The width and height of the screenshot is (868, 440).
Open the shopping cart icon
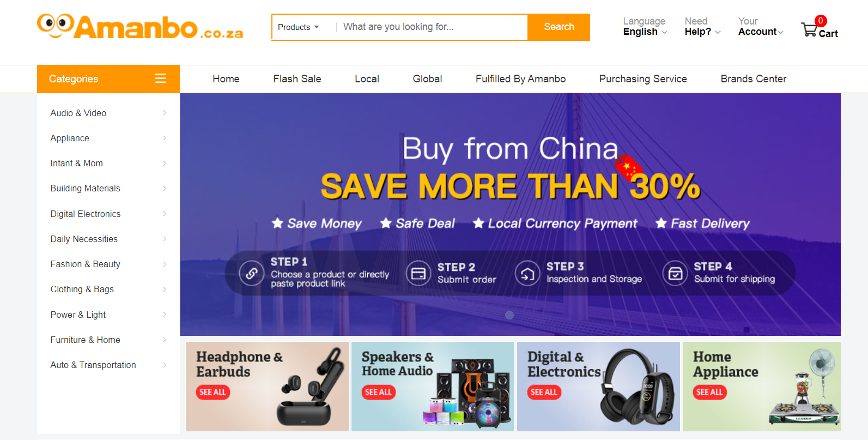coord(809,29)
